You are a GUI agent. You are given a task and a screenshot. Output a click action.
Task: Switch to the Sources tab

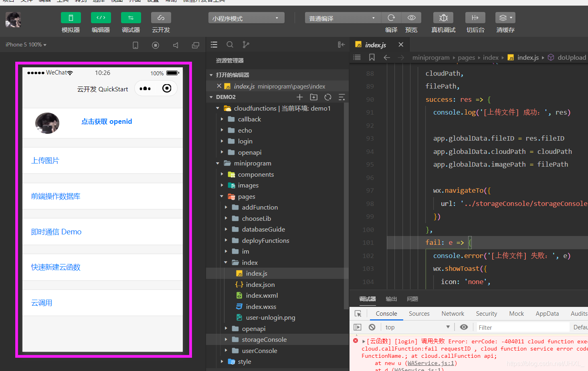tap(419, 314)
